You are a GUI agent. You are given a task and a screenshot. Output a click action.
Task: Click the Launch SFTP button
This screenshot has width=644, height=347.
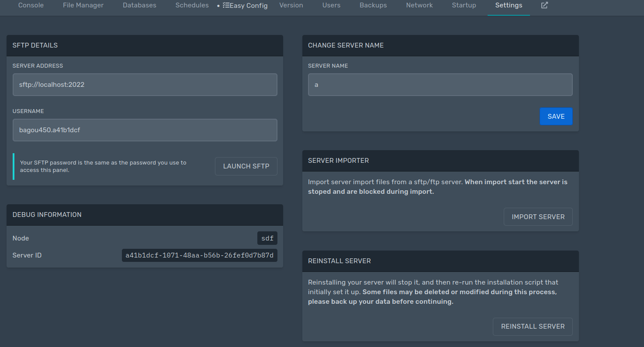(x=246, y=166)
